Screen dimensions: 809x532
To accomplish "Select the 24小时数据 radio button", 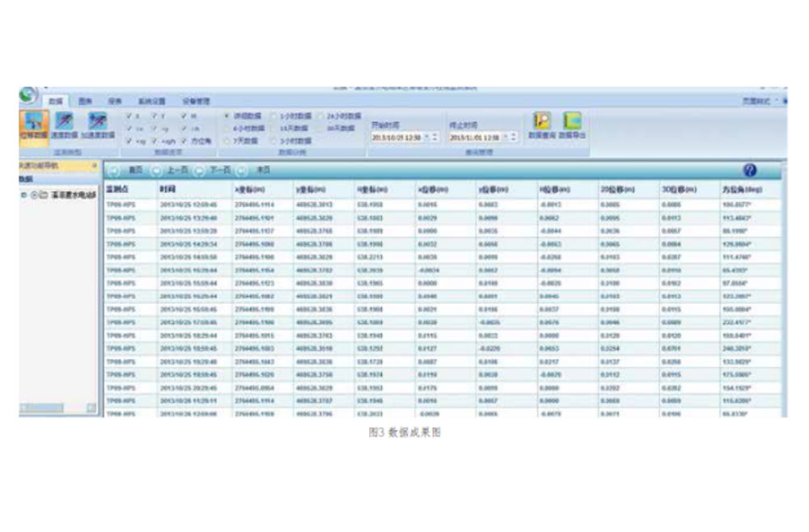I will click(x=320, y=116).
